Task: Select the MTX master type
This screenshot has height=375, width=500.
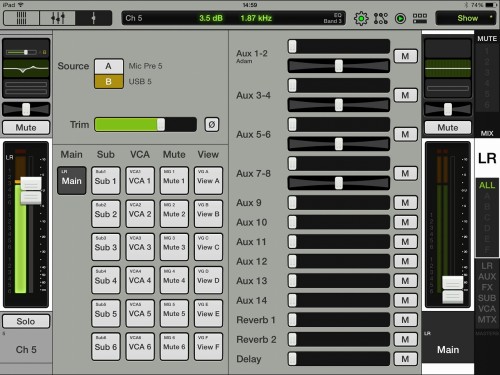Action: pyautogui.click(x=487, y=320)
